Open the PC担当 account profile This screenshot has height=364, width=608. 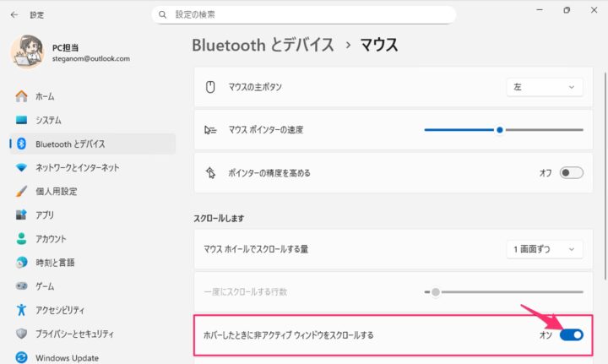click(x=72, y=52)
